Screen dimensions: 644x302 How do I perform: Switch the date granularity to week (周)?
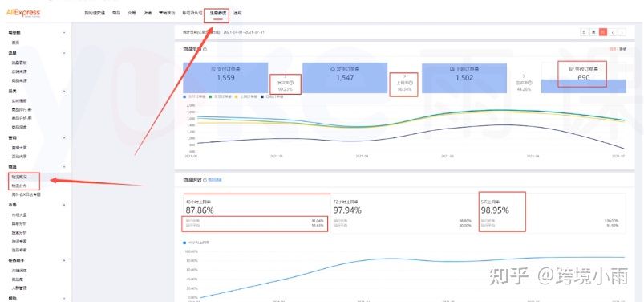point(593,32)
